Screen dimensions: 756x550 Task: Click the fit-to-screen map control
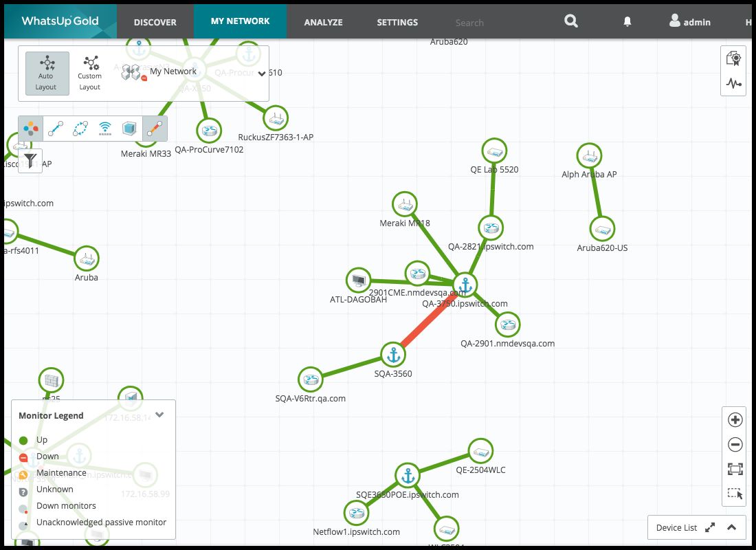[x=735, y=469]
